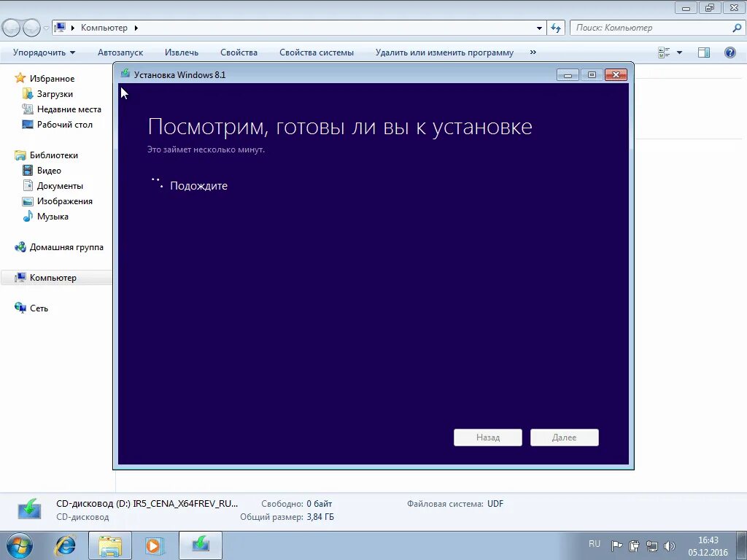Viewport: 747px width, 560px height.
Task: Open Недавние места in the sidebar
Action: [x=69, y=109]
